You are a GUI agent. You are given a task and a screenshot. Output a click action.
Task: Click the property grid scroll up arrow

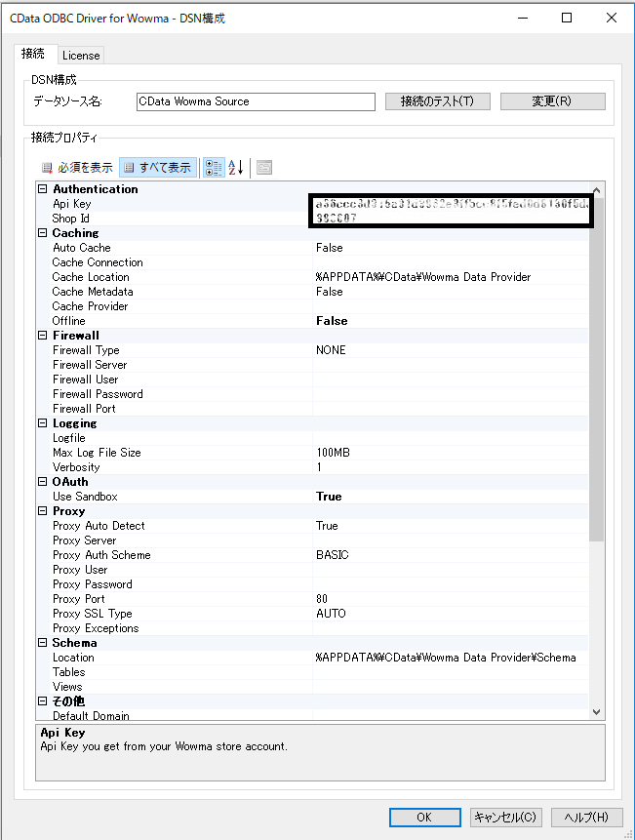tap(596, 189)
